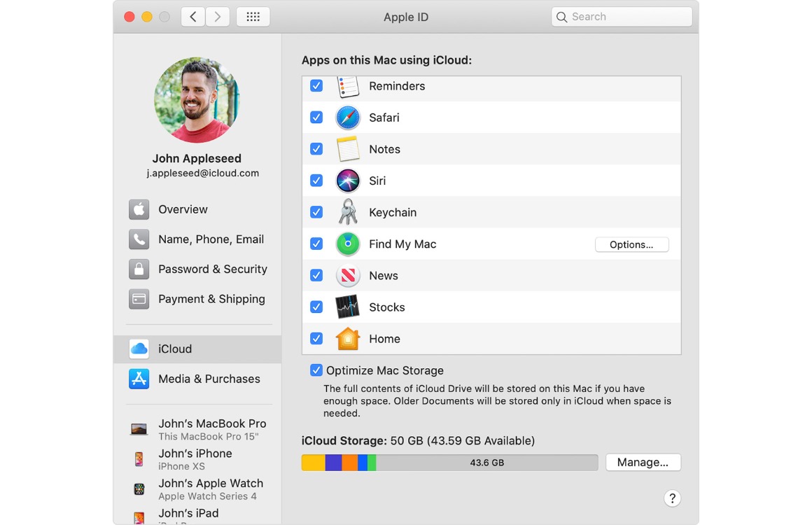Uncheck the Safari checkbox
This screenshot has width=812, height=525.
pos(316,118)
